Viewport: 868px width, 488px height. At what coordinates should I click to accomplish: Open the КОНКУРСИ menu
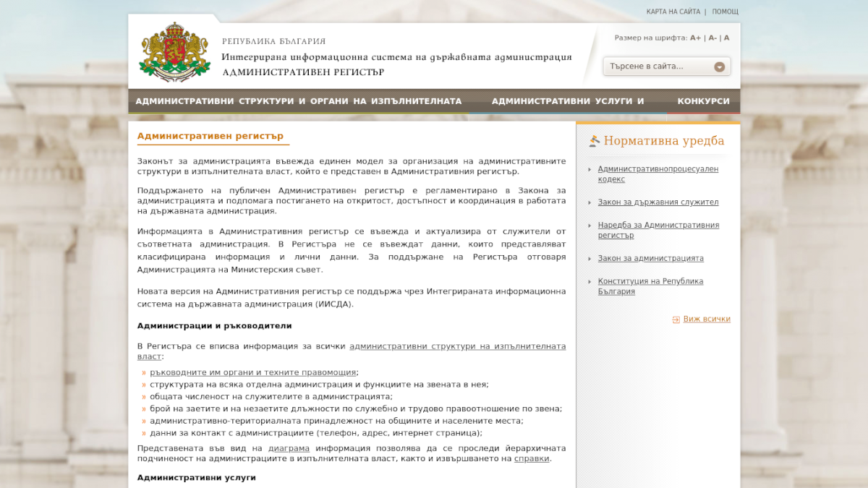coord(705,101)
